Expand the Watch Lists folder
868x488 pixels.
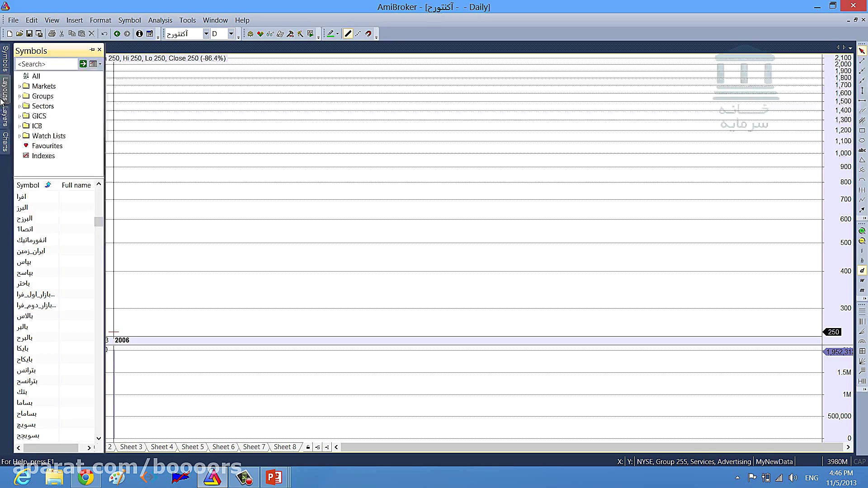pyautogui.click(x=19, y=136)
